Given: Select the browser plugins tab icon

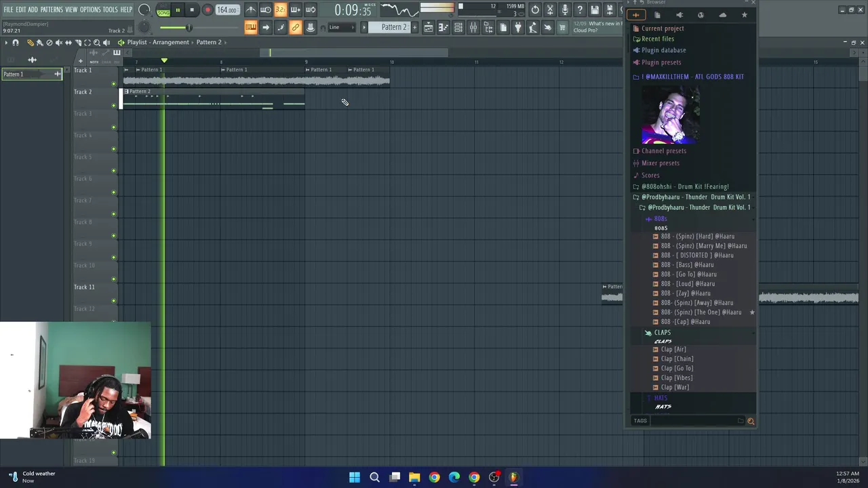Looking at the screenshot, I should [679, 15].
